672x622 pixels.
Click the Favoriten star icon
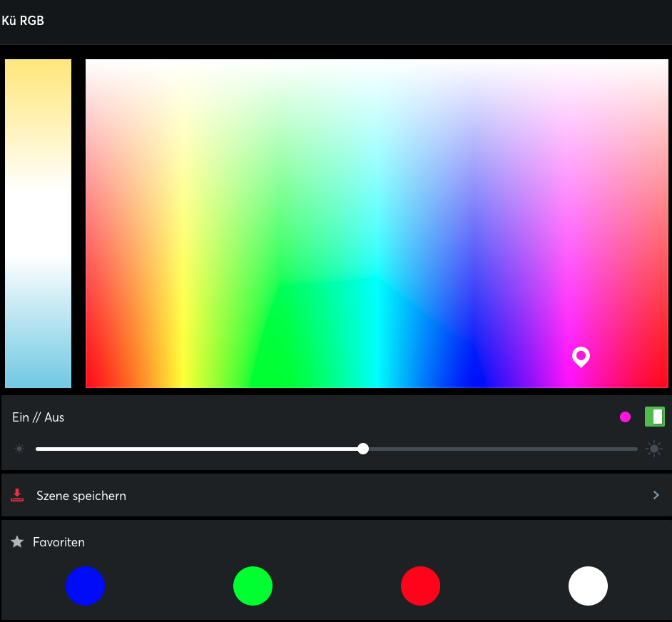click(x=17, y=542)
